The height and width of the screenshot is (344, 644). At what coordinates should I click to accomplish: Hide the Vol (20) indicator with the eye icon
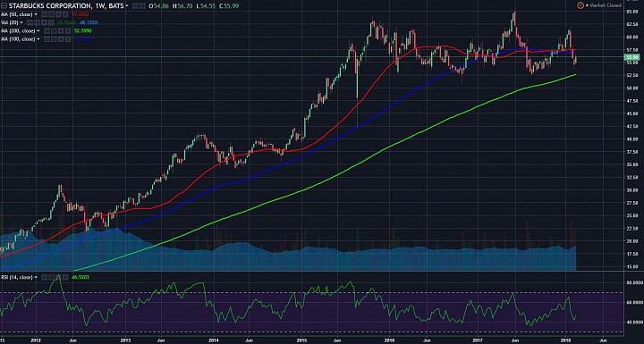[30, 22]
